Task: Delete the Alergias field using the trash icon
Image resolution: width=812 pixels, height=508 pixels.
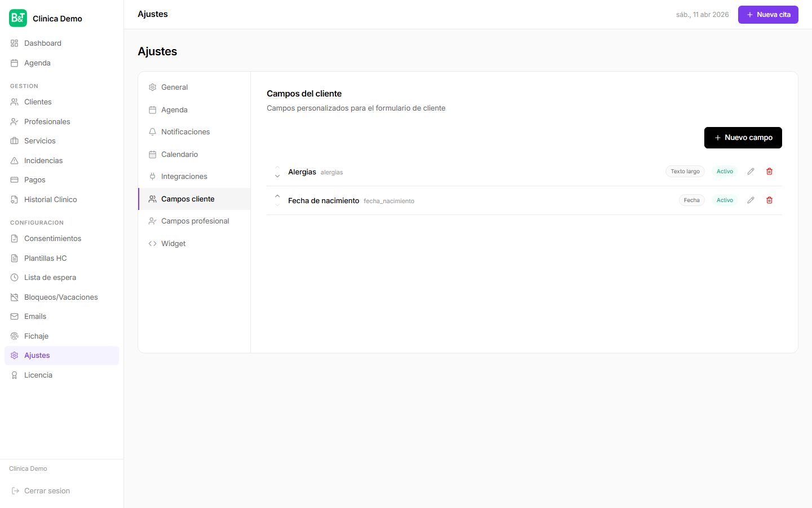Action: tap(769, 172)
